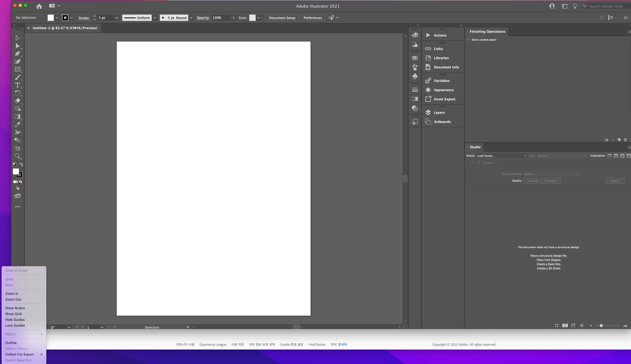
Task: Switch to the Untitled-2 document tab
Action: point(65,28)
